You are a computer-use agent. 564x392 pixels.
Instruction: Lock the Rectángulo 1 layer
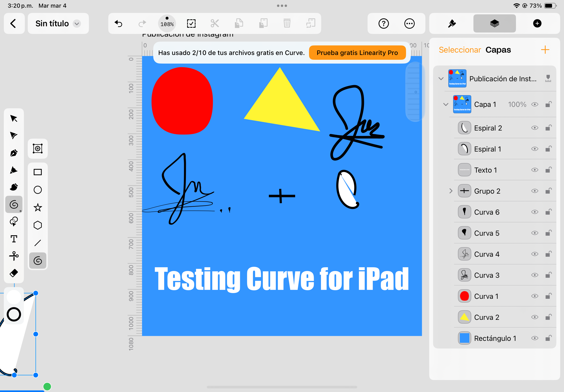tap(548, 338)
